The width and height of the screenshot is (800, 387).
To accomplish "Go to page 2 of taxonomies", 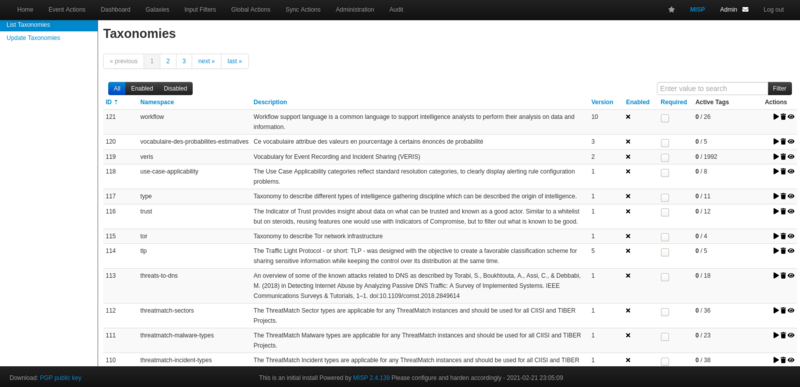I will click(168, 61).
